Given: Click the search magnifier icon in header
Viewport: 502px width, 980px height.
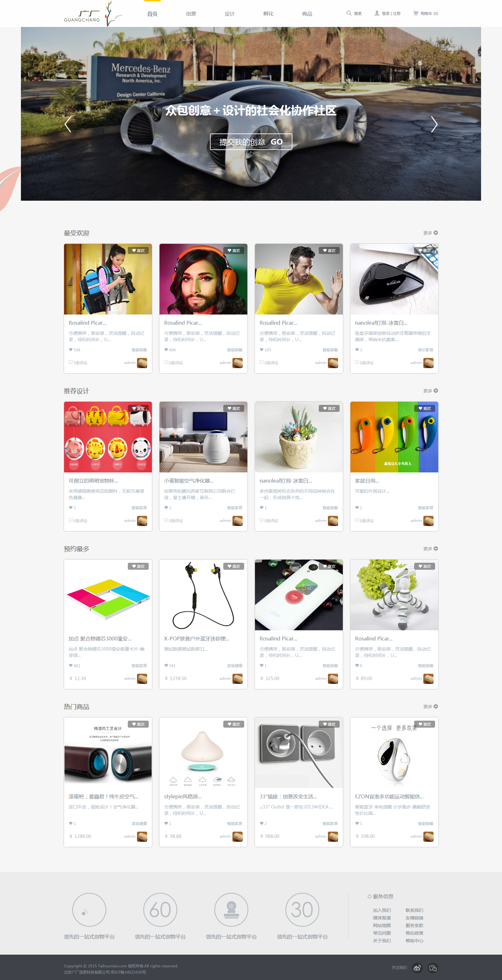Looking at the screenshot, I should click(x=349, y=13).
